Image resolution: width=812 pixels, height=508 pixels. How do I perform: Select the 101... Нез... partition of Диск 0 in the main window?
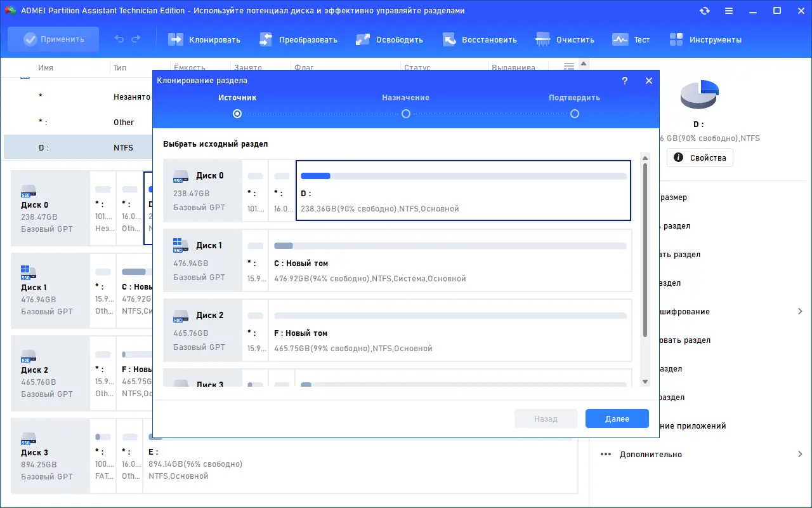103,208
